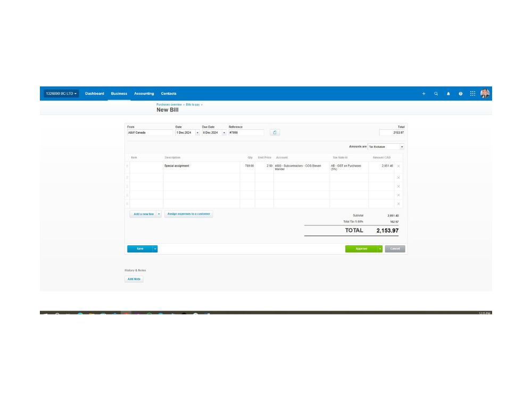Click the Description column header
Screen dimensions: 532x399
[172, 157]
